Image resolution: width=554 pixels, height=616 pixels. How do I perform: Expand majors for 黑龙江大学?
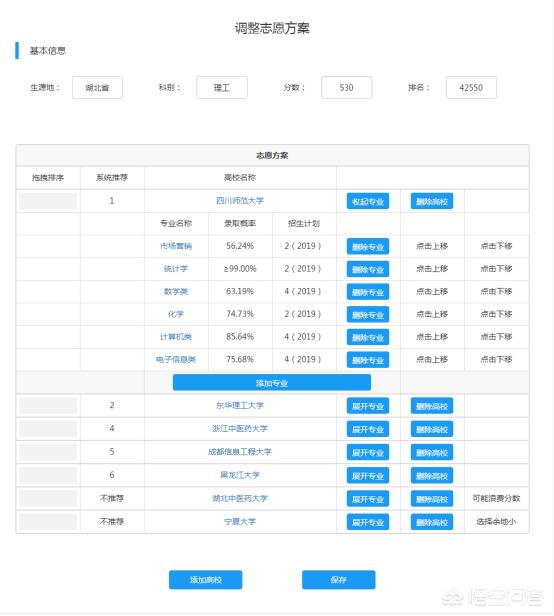[368, 476]
